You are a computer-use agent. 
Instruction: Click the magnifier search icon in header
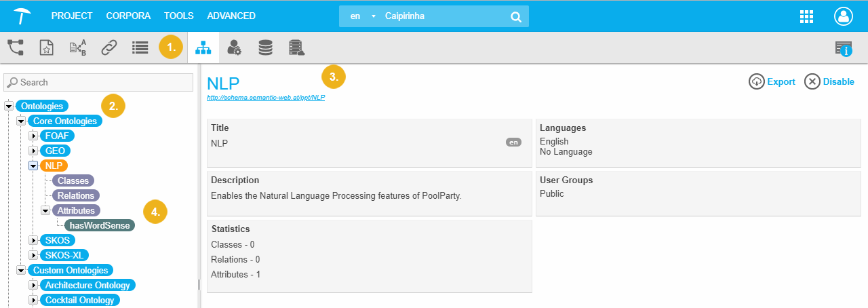click(515, 16)
